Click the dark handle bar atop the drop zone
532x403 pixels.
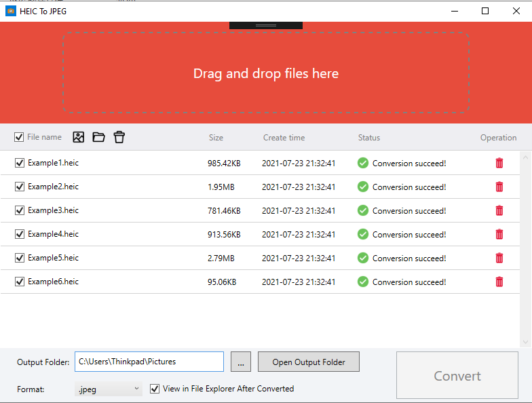266,26
